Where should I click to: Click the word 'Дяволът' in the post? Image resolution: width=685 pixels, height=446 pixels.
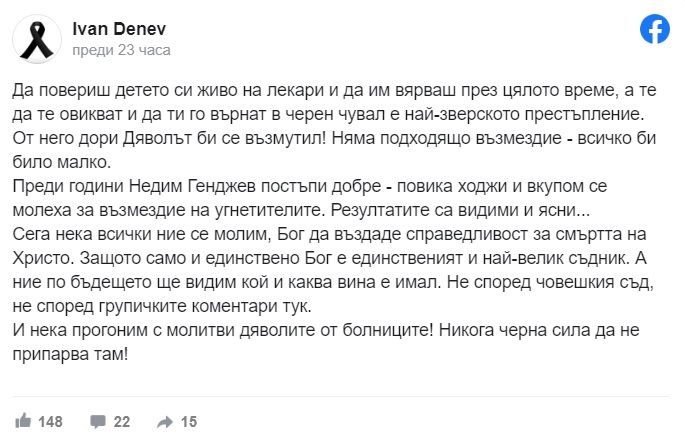point(157,138)
